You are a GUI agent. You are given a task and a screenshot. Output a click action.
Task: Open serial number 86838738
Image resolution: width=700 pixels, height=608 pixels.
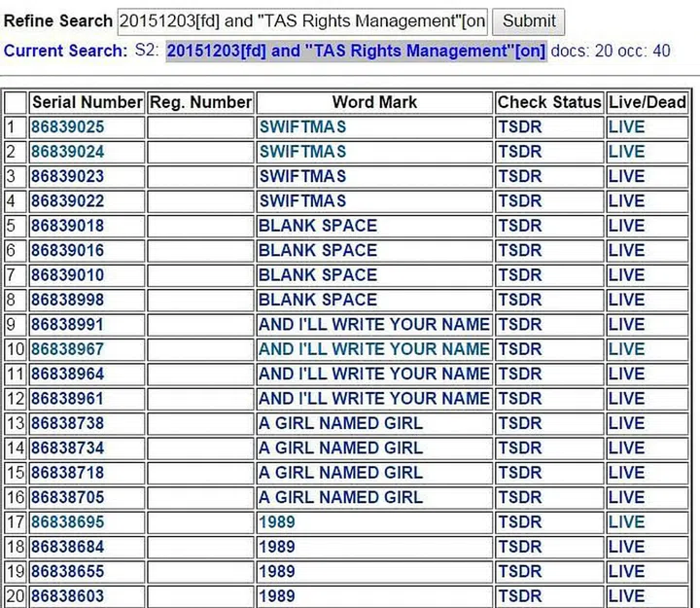[67, 423]
